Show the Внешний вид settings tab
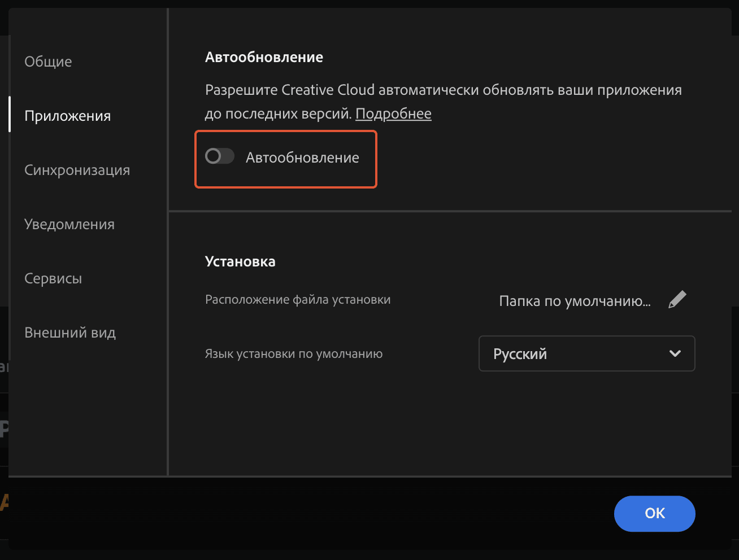Viewport: 739px width, 560px height. pos(70,333)
